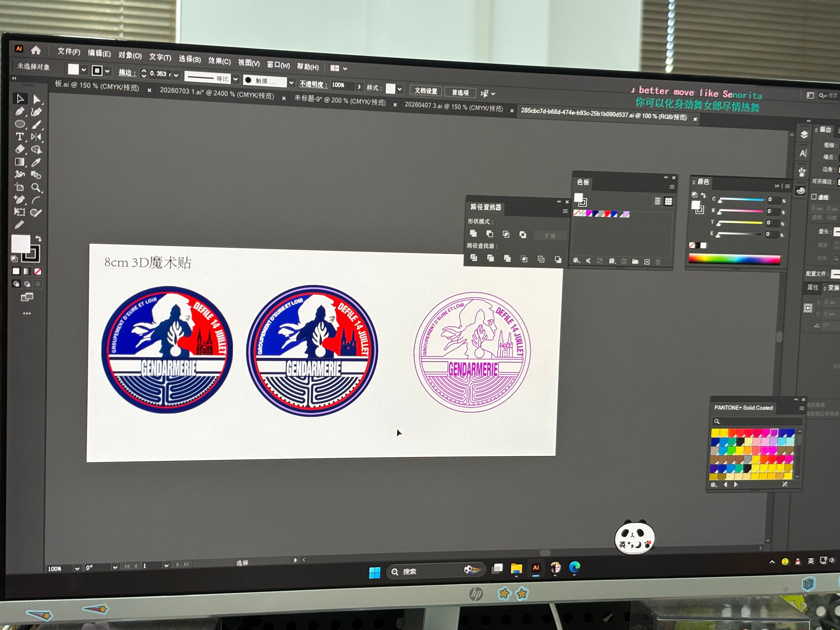Screen dimensions: 840x630
Task: Select the Ellipse tool
Action: point(20,124)
